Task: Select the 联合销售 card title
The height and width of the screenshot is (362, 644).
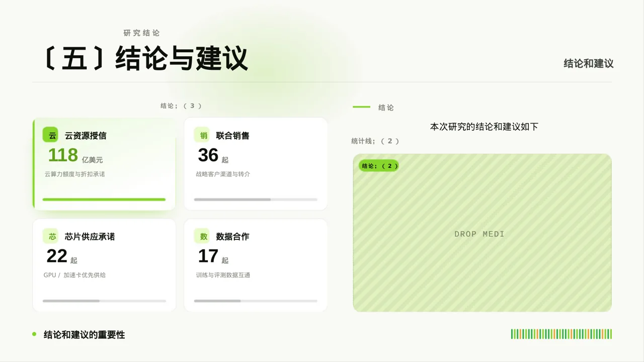Action: coord(232,136)
